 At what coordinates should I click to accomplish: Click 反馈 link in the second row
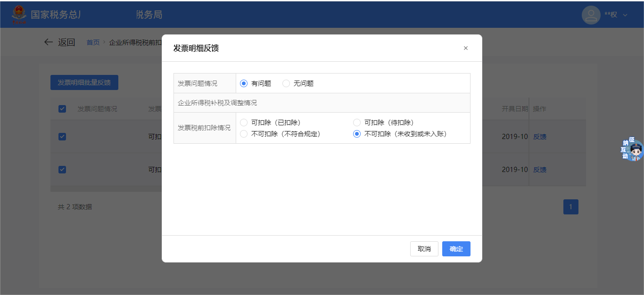pyautogui.click(x=540, y=170)
